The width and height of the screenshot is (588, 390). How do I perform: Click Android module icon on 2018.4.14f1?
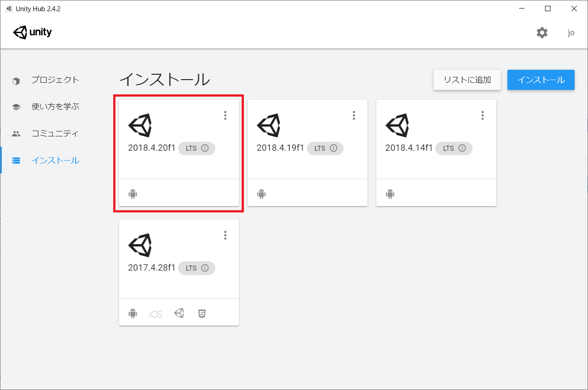tap(390, 194)
